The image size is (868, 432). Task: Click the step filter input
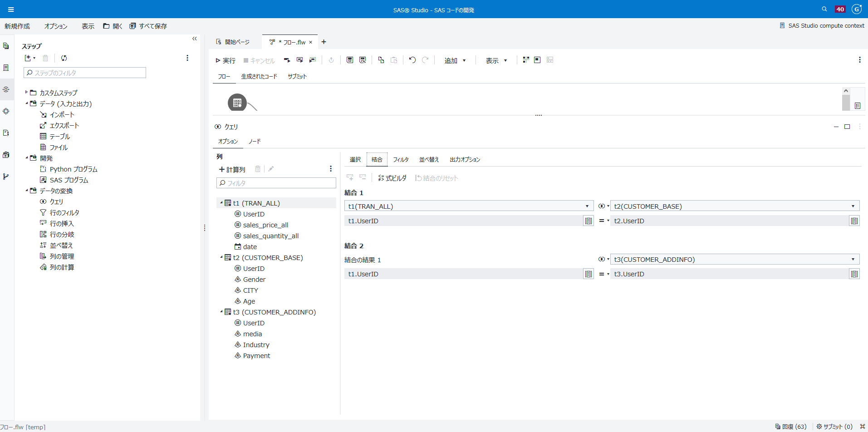pyautogui.click(x=85, y=73)
